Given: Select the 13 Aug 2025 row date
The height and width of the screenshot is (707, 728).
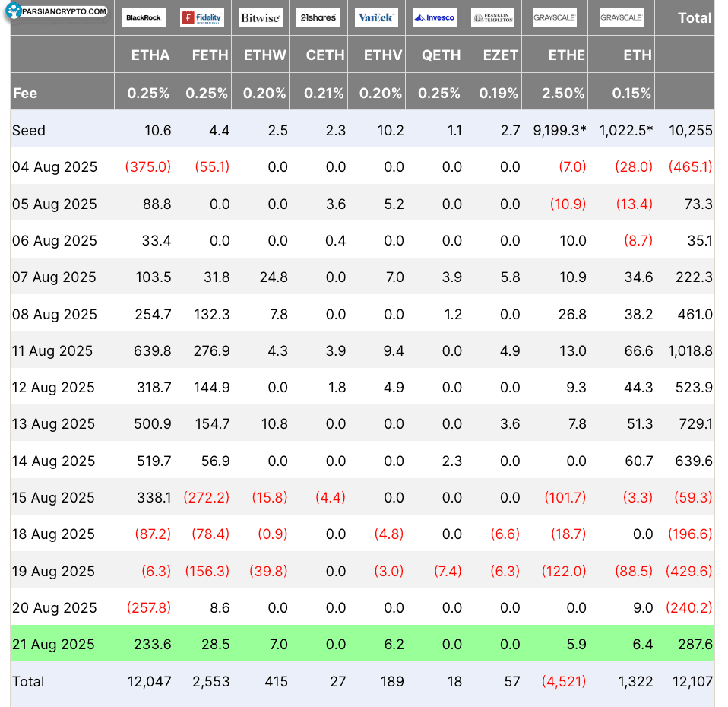Looking at the screenshot, I should point(53,424).
